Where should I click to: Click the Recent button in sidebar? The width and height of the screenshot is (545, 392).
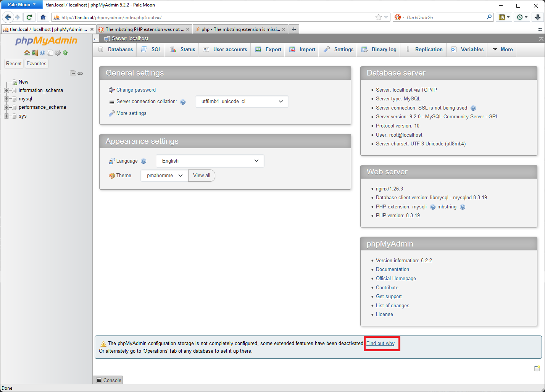point(14,64)
